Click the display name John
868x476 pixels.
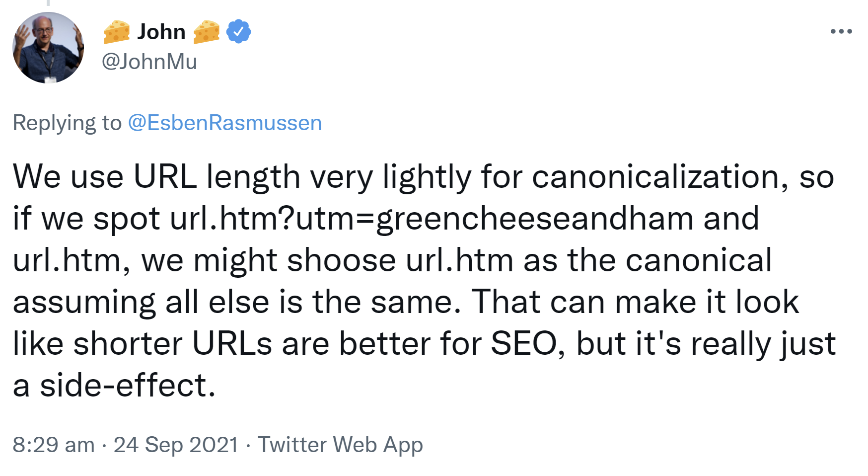click(x=161, y=31)
